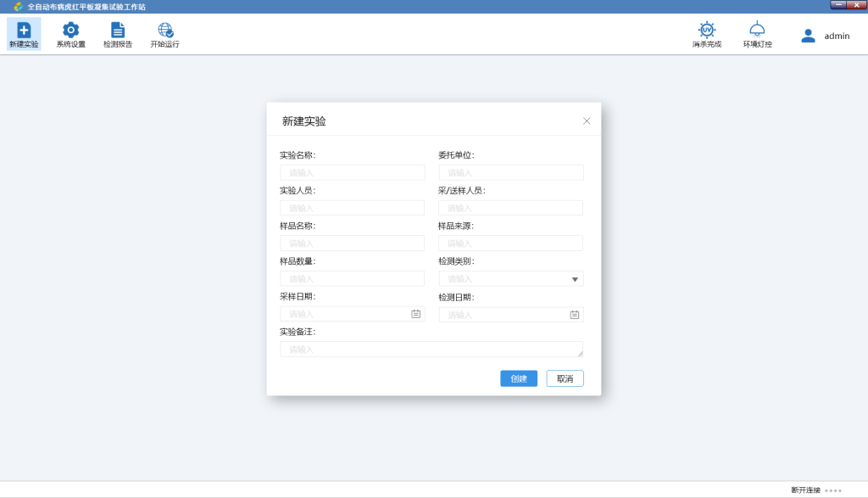868x498 pixels.
Task: Open calendar icon in 采样日期 field
Action: click(x=415, y=314)
